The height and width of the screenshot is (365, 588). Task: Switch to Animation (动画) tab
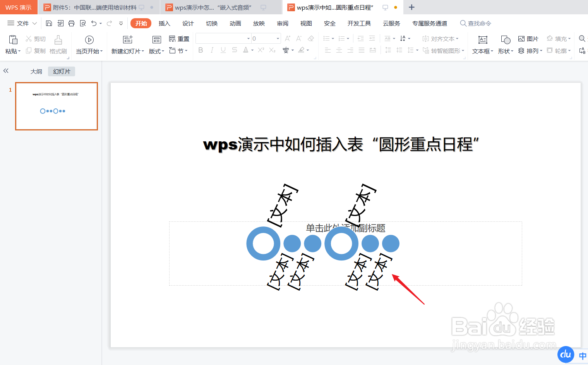tap(235, 23)
